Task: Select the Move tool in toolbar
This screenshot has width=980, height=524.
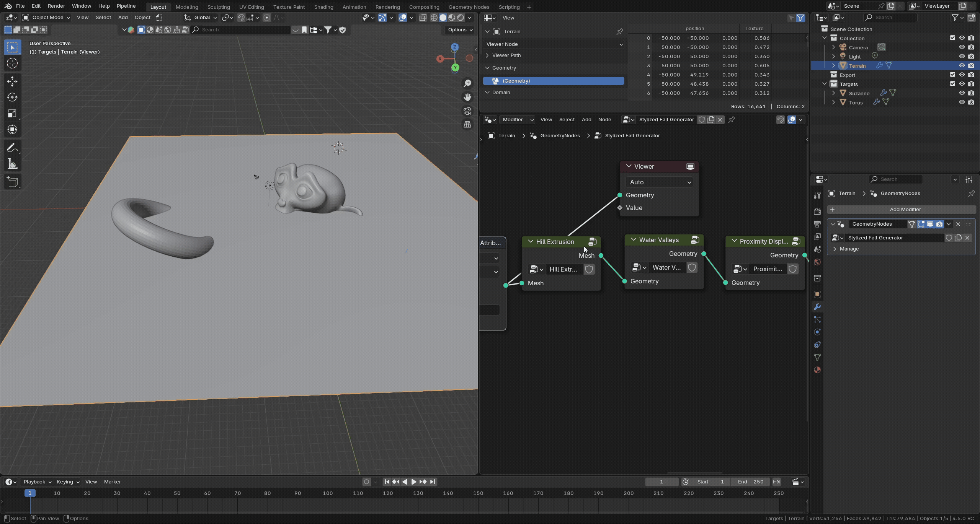Action: click(12, 81)
